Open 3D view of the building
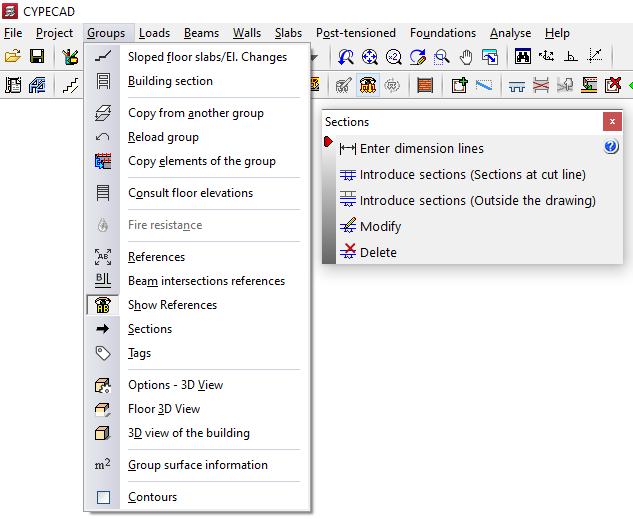 click(188, 433)
